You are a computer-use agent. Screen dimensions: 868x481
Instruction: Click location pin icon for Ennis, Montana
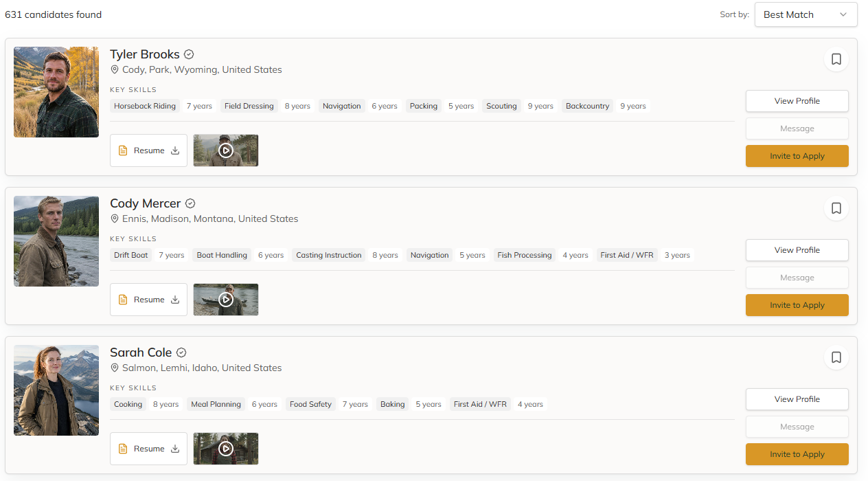pyautogui.click(x=115, y=219)
